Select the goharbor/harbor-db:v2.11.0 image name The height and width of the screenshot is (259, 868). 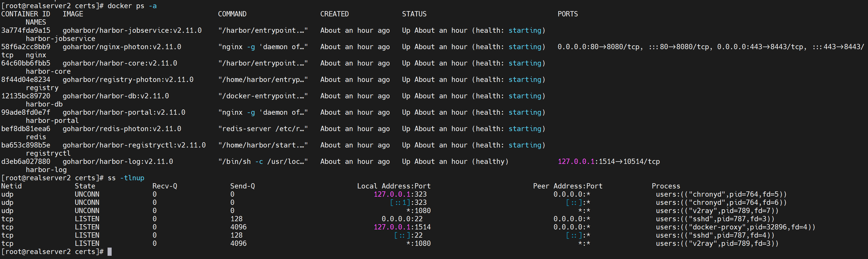pyautogui.click(x=115, y=96)
